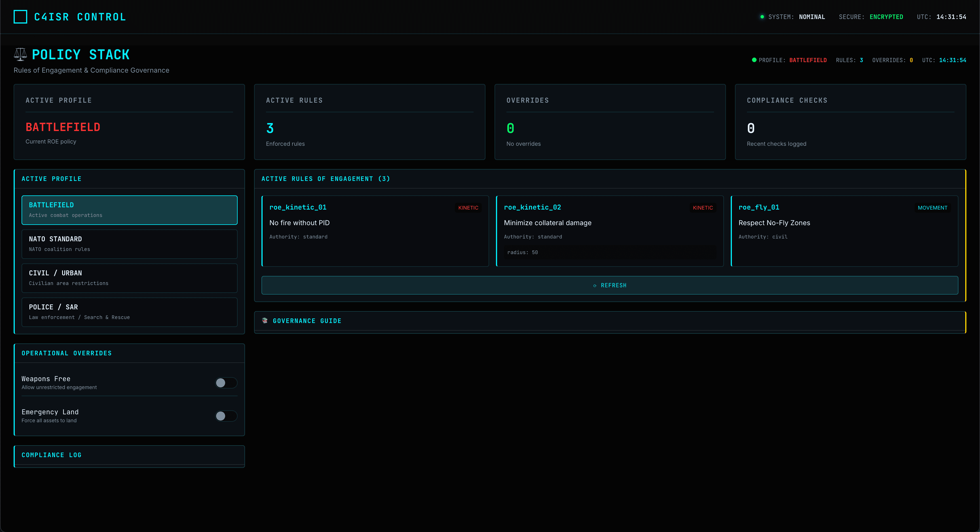Click the radius: 50 value on roe_kinetic_02
Viewport: 980px width, 532px height.
(x=523, y=252)
